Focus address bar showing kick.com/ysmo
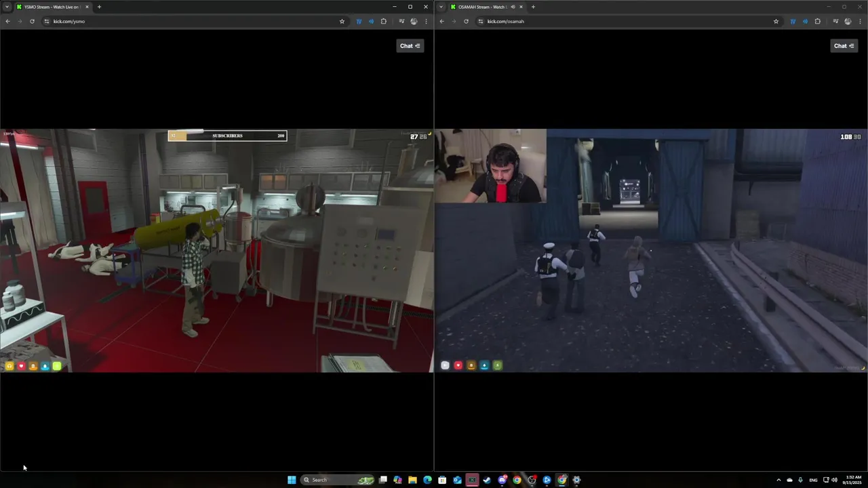Viewport: 868px width, 488px height. pos(193,21)
